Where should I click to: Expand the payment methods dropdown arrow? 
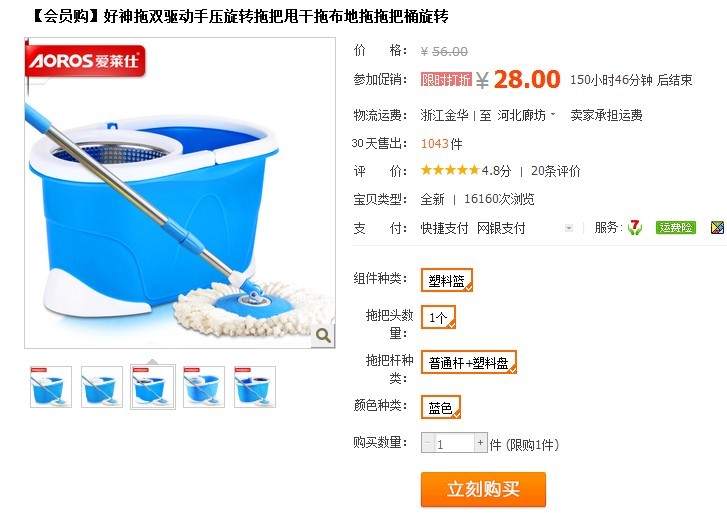569,228
